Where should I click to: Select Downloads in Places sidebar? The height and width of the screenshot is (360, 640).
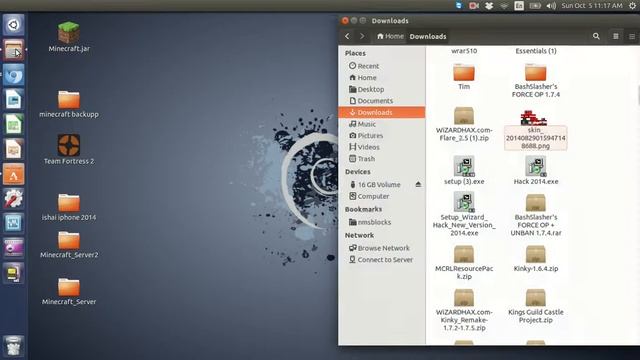click(382, 112)
